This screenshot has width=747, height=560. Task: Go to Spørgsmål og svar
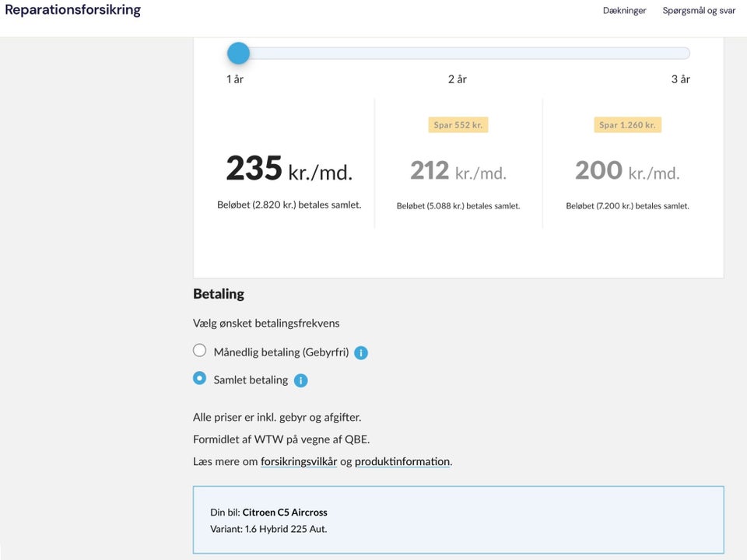coord(699,11)
